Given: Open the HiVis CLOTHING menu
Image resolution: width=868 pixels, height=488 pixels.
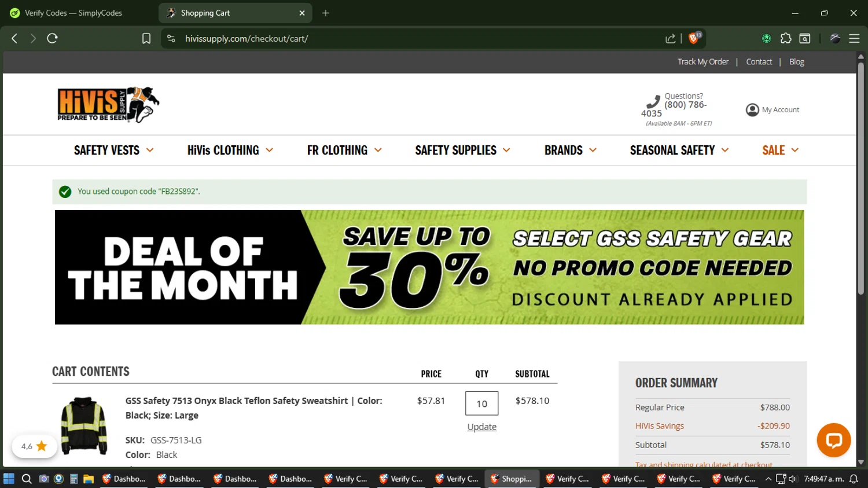Looking at the screenshot, I should (223, 151).
